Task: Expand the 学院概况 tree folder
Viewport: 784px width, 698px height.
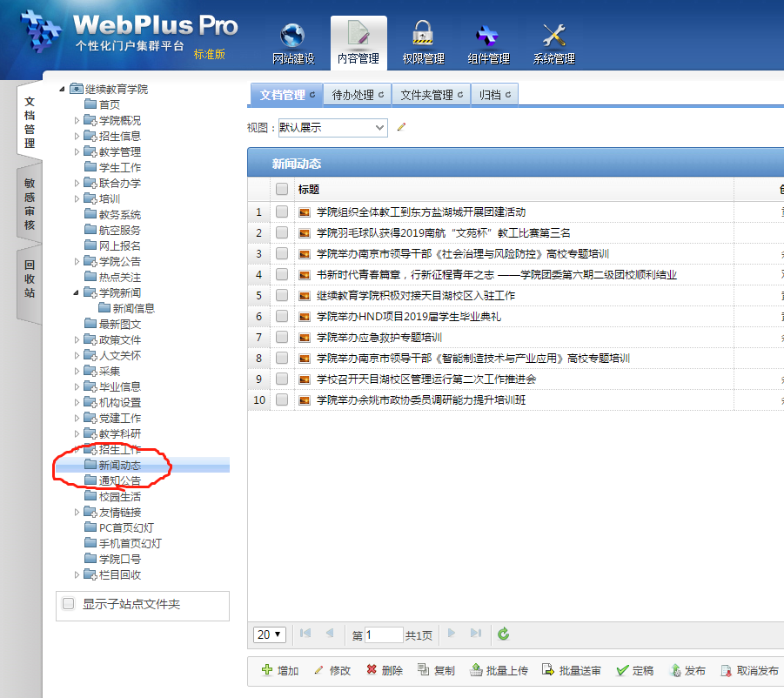Action: tap(77, 121)
